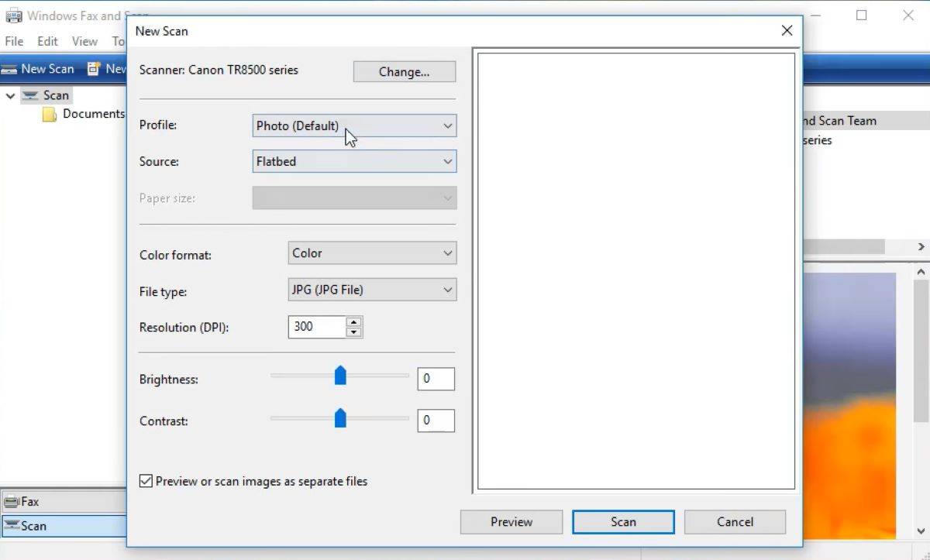The width and height of the screenshot is (930, 560).
Task: Open the File menu
Action: [13, 41]
